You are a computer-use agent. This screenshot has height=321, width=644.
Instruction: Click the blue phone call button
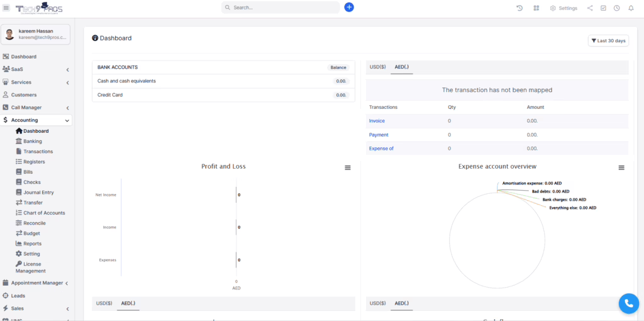pyautogui.click(x=628, y=303)
